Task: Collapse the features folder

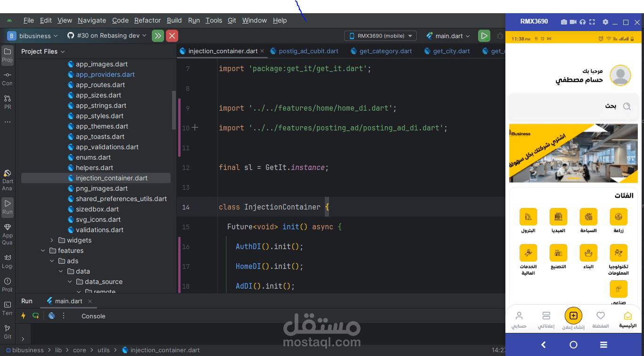Action: coord(43,251)
